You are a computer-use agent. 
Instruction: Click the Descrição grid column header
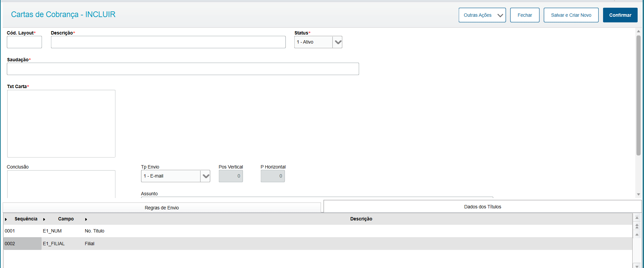point(361,219)
